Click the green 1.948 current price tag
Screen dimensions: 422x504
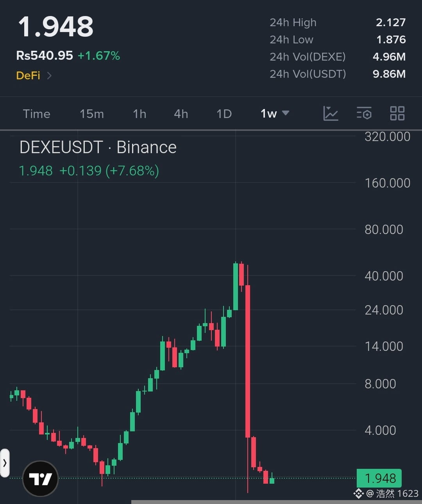point(379,478)
